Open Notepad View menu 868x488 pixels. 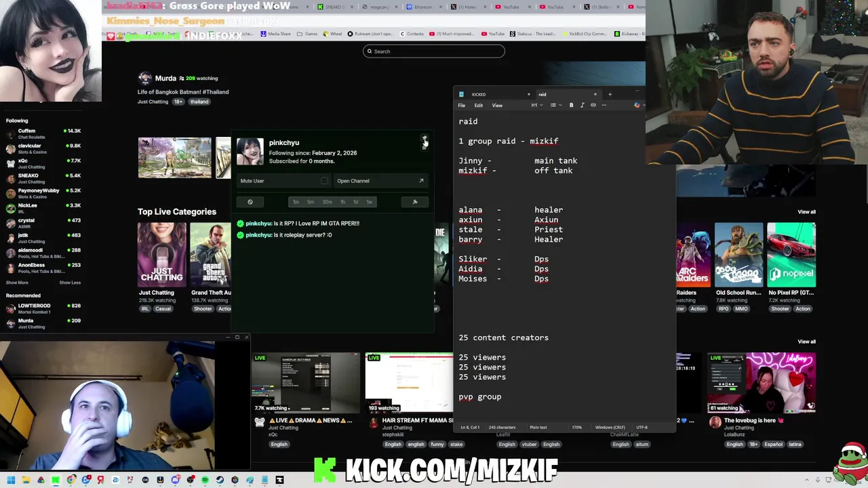(497, 105)
